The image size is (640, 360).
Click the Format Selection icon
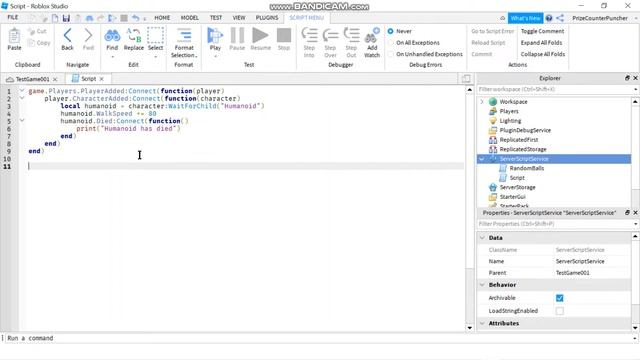pyautogui.click(x=184, y=35)
